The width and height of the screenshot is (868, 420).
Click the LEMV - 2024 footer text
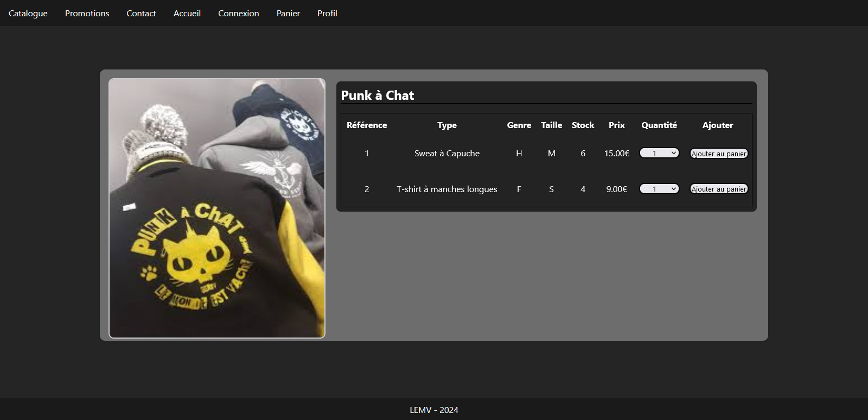pos(434,410)
